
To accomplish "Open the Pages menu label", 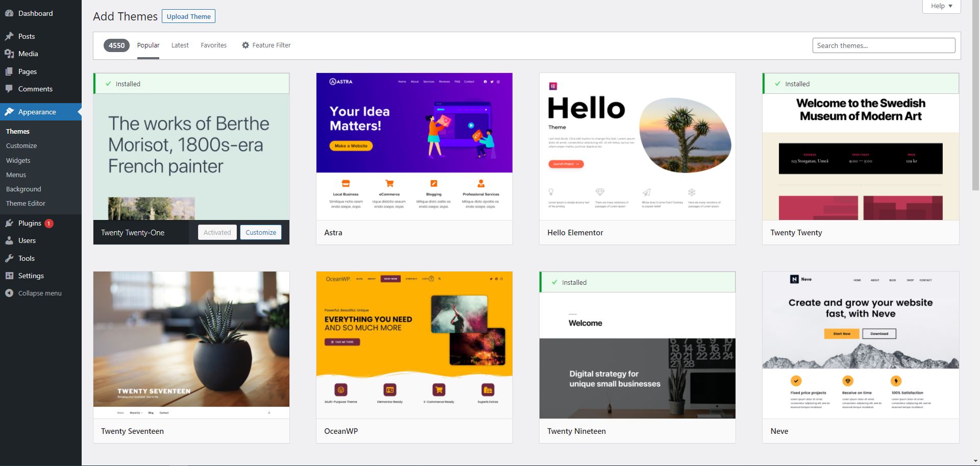I will coord(28,71).
